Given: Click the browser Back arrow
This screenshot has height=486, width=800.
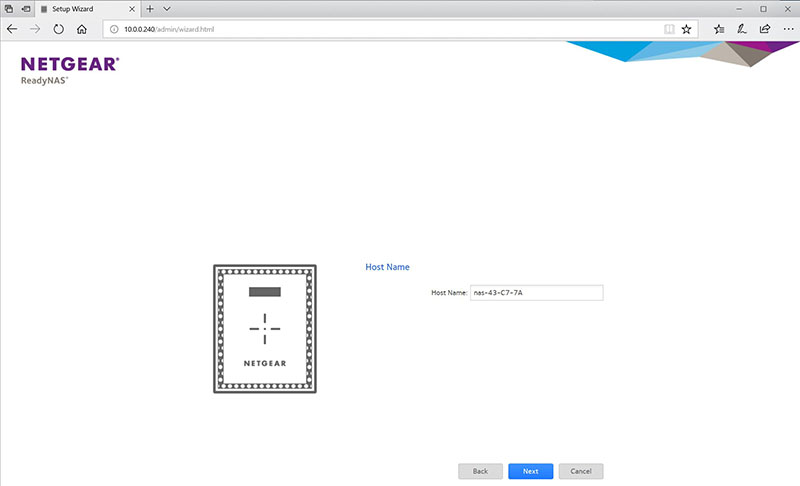Looking at the screenshot, I should tap(12, 29).
